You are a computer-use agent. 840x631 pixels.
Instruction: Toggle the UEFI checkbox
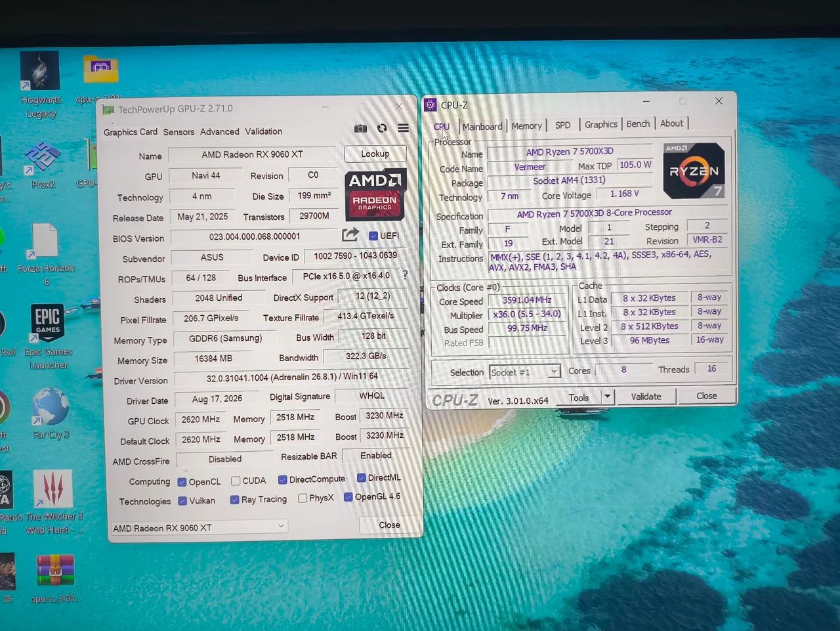(x=373, y=236)
